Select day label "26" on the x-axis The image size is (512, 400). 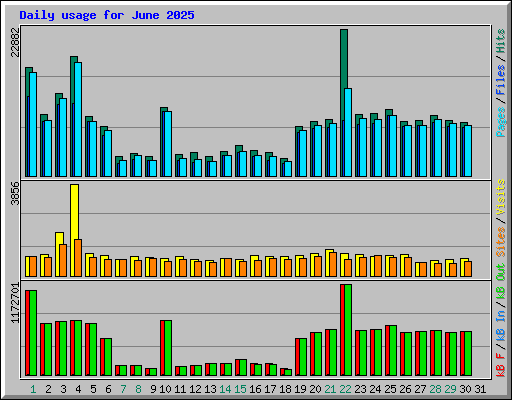coord(405,389)
